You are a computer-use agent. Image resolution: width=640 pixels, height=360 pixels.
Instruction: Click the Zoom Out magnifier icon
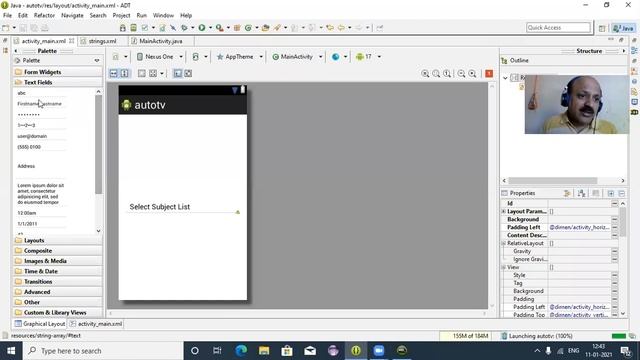pyautogui.click(x=461, y=73)
